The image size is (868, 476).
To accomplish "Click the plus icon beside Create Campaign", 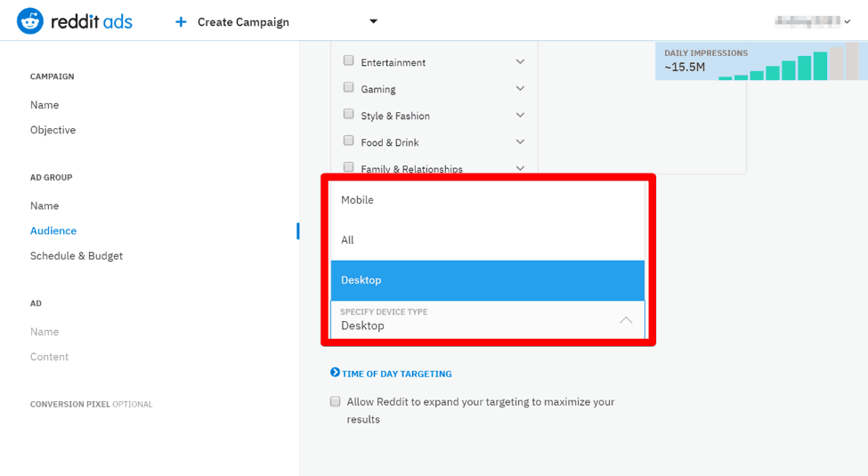I will point(181,21).
